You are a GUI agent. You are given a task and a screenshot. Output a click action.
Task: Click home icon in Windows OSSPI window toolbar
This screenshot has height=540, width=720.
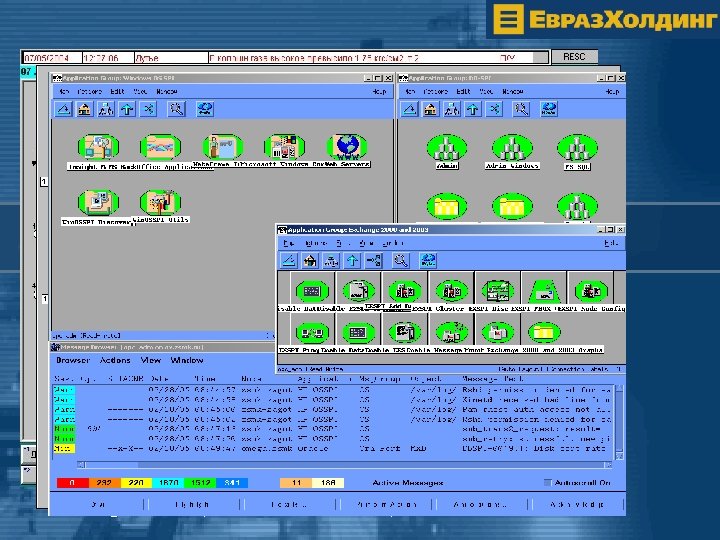pyautogui.click(x=84, y=109)
